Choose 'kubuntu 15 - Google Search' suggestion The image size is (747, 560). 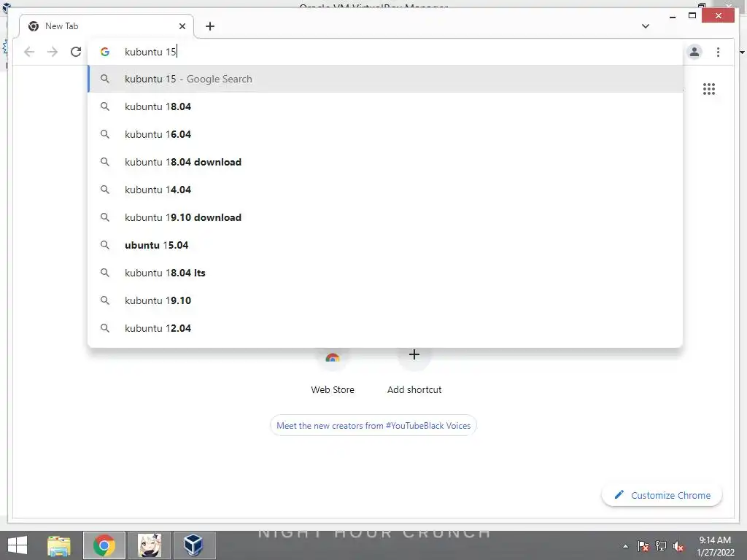click(x=385, y=79)
